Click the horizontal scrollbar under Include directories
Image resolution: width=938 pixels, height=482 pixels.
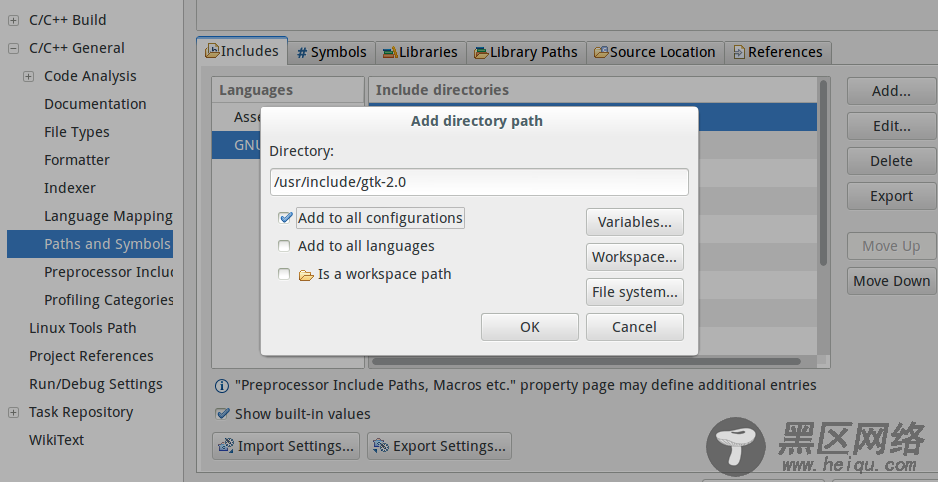coord(586,361)
